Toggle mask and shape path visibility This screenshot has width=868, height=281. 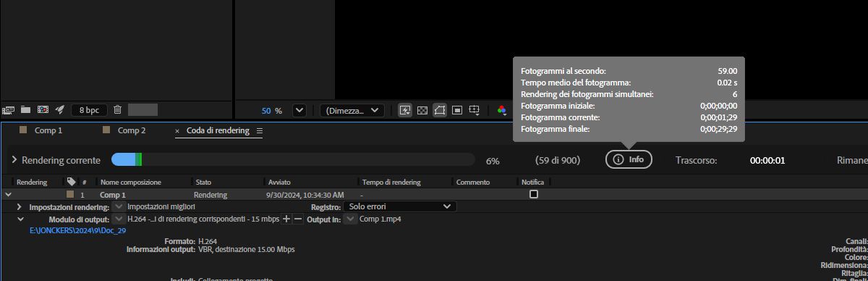pyautogui.click(x=440, y=110)
